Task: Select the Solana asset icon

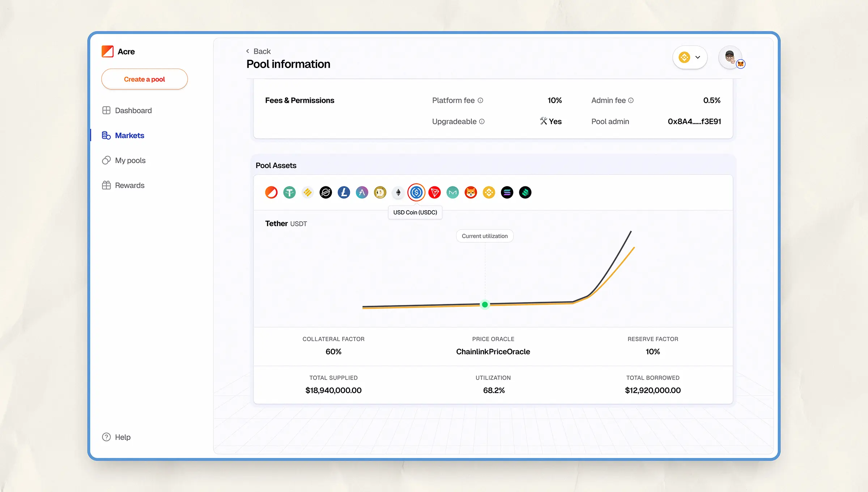Action: coord(507,192)
